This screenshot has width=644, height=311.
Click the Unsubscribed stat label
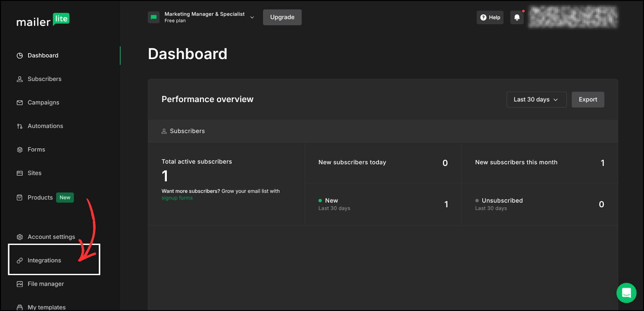(502, 201)
